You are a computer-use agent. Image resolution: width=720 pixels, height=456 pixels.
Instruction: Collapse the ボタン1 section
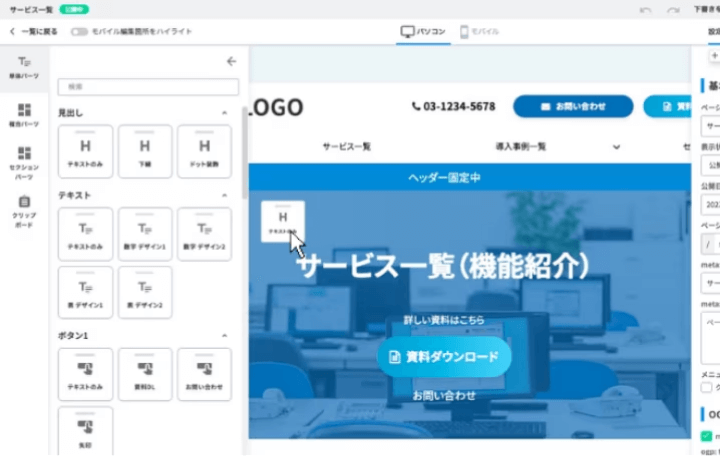coord(224,336)
